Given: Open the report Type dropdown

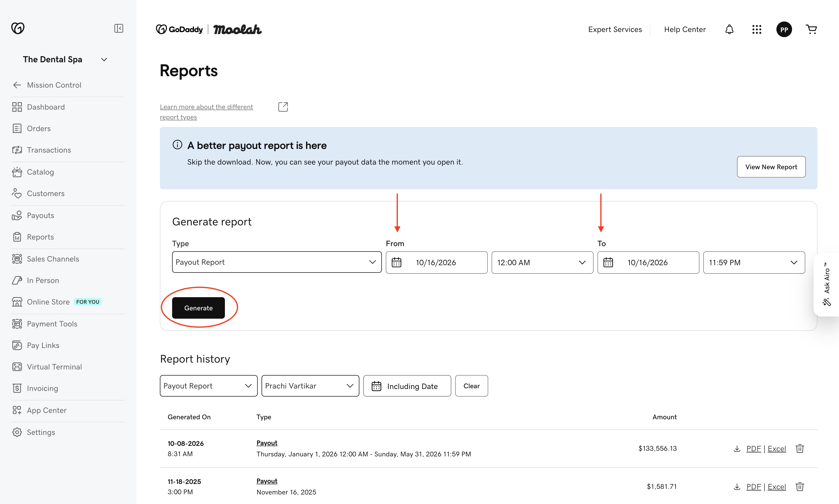Looking at the screenshot, I should (x=277, y=262).
